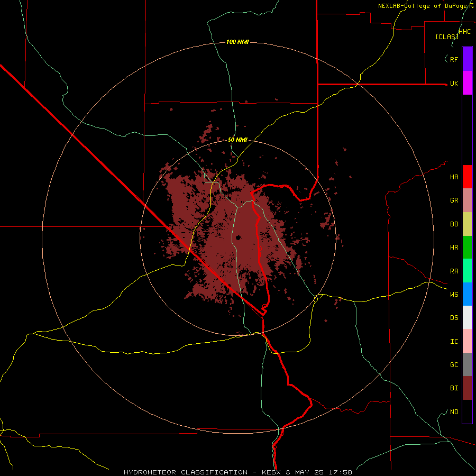Viewport: 476px width, 476px height.
Task: Select the BD yellow legend block
Action: 467,224
